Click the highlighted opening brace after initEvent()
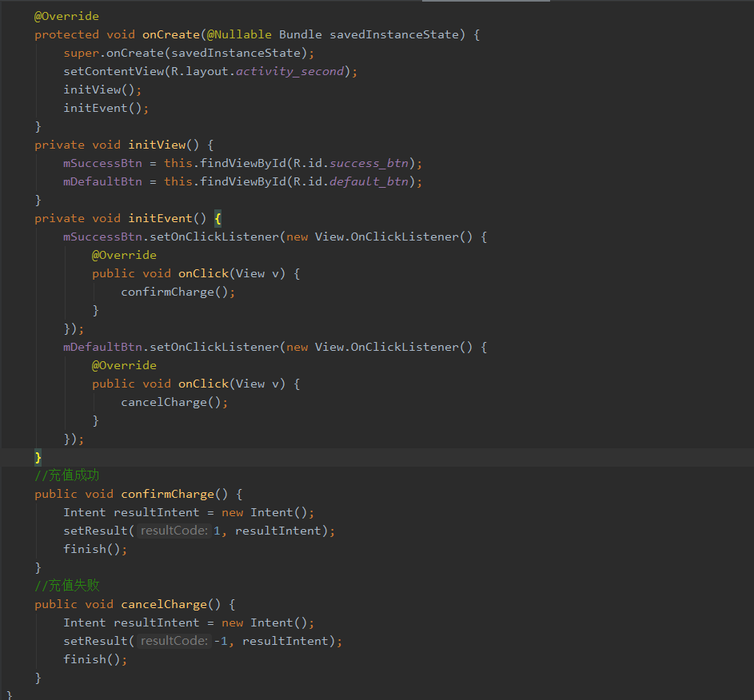 (x=217, y=219)
